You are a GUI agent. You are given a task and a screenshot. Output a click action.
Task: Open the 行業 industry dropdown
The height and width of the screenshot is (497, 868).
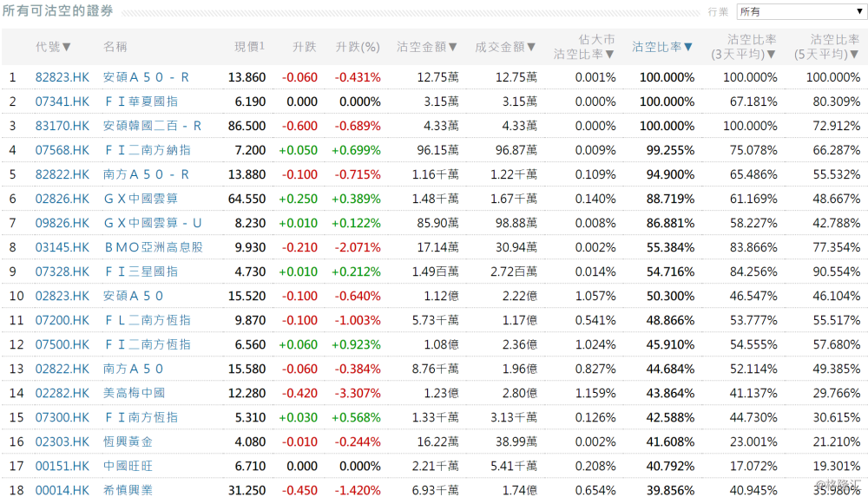tap(799, 11)
